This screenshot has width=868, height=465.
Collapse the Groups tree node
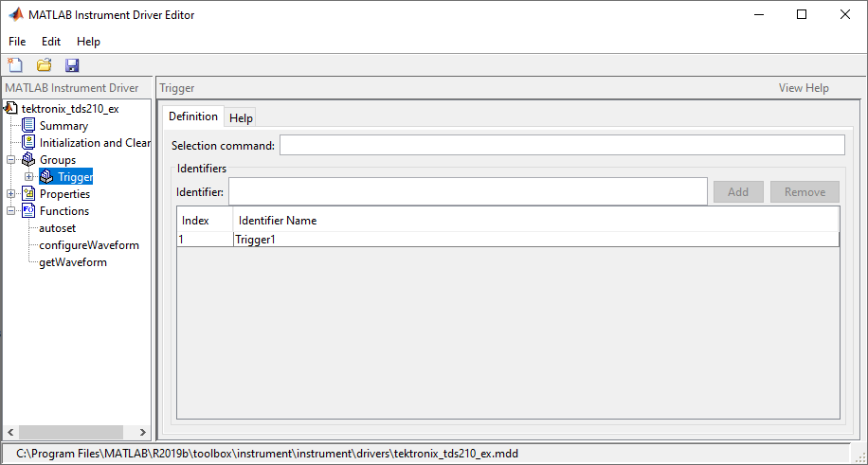pos(11,160)
